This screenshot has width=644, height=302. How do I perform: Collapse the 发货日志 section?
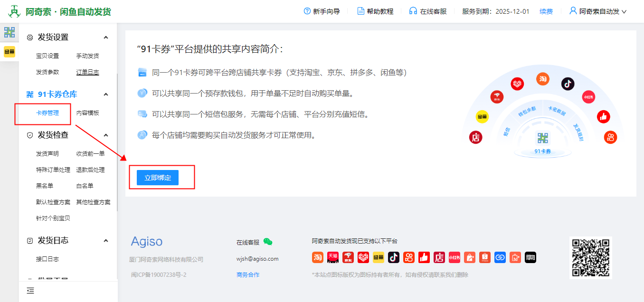(x=106, y=241)
